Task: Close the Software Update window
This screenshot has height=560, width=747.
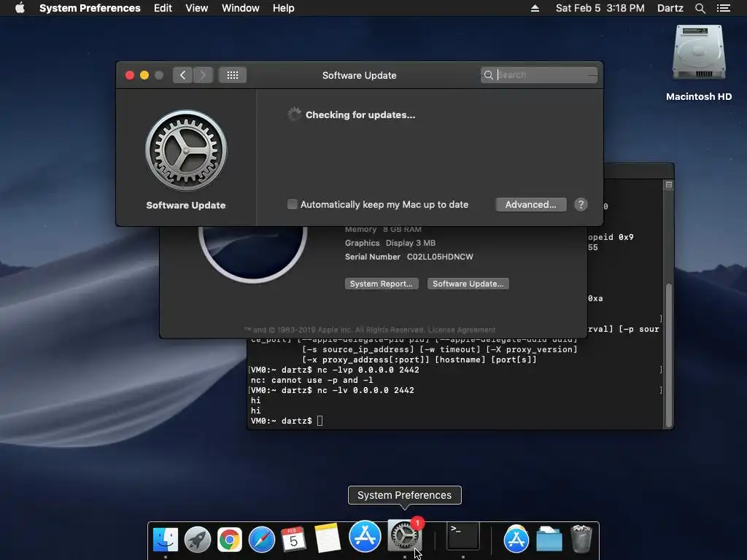Action: [130, 75]
